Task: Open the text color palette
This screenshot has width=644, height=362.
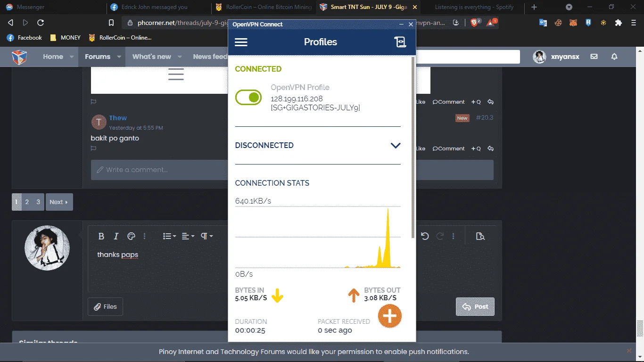Action: (x=132, y=236)
